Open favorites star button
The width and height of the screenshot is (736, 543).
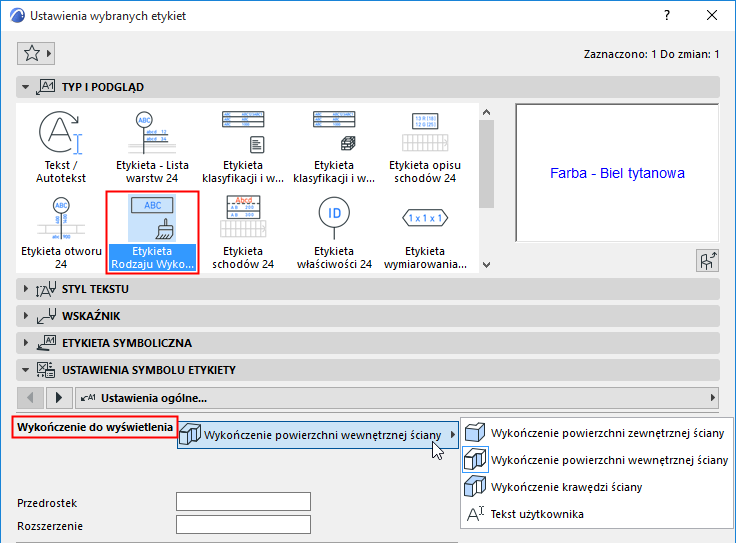pos(36,54)
